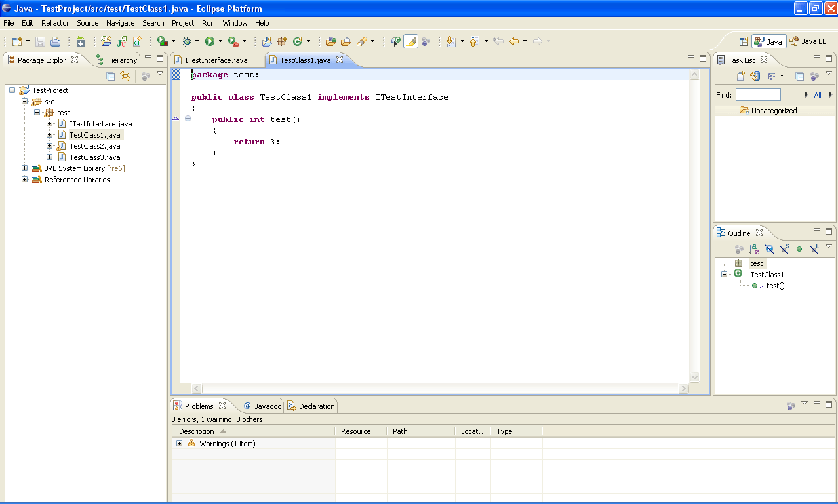Open the Refactor menu
The height and width of the screenshot is (504, 838).
(x=55, y=23)
